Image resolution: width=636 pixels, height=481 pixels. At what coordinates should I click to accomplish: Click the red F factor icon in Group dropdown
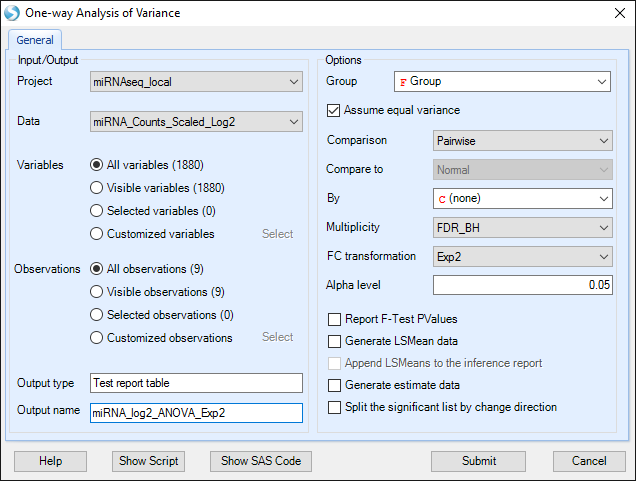coord(403,82)
